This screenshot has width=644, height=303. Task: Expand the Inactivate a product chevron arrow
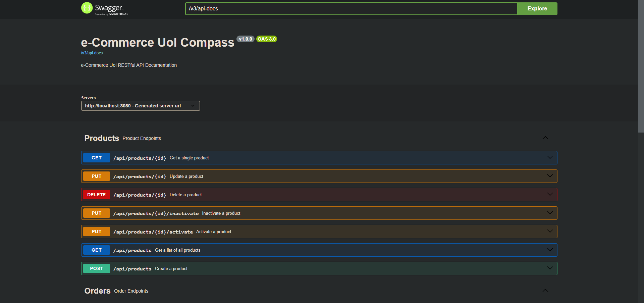click(550, 213)
